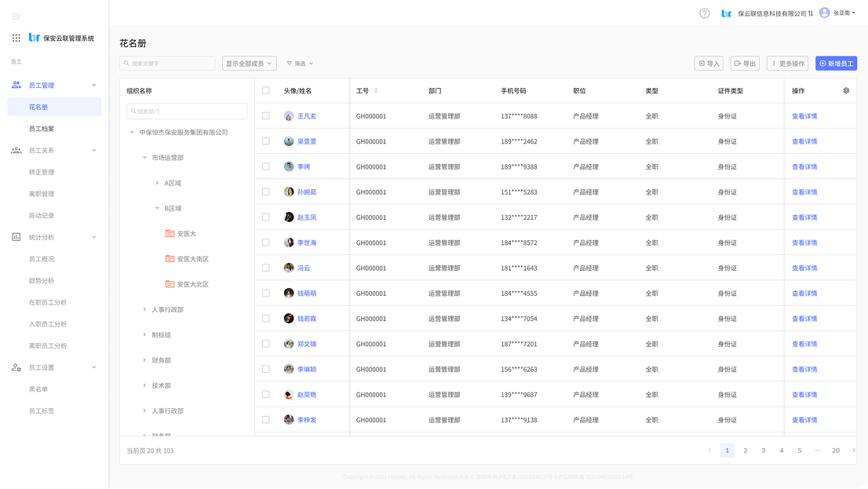Click the help question mark icon

point(704,13)
